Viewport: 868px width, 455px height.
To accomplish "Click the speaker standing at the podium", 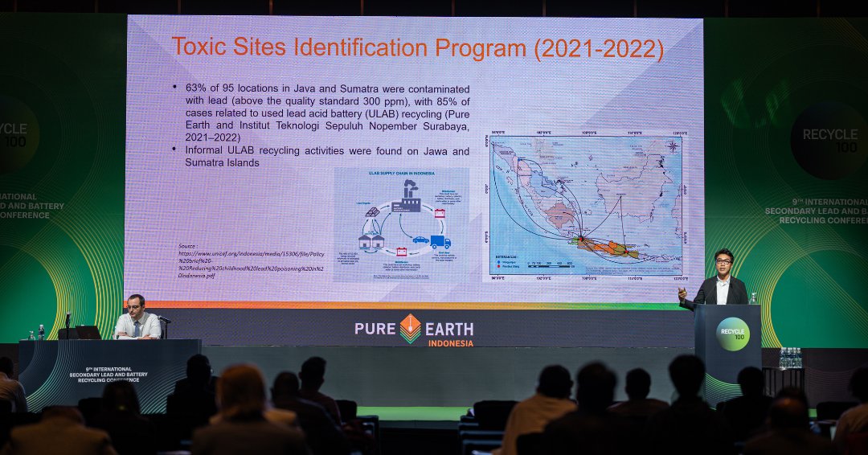I will coord(714,278).
